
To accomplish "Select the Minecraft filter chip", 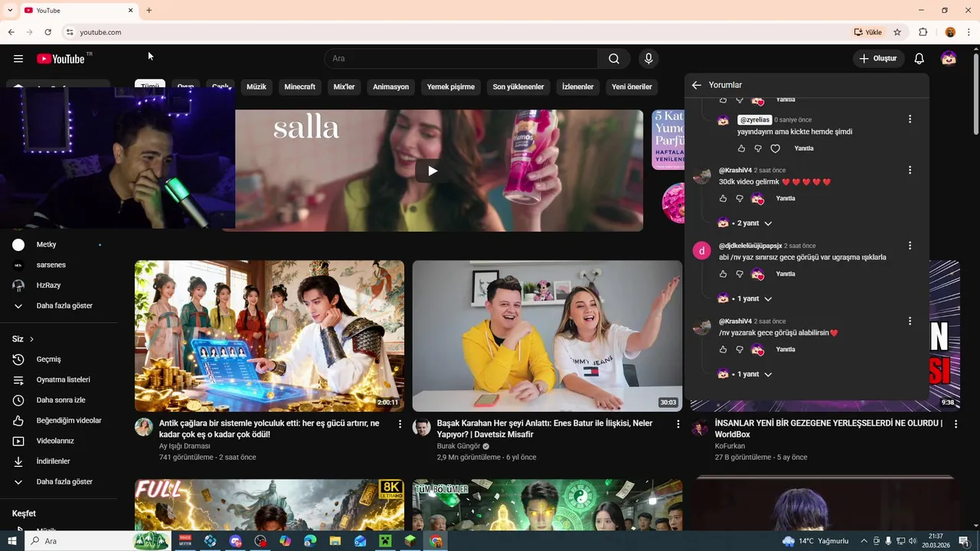I will (x=299, y=87).
